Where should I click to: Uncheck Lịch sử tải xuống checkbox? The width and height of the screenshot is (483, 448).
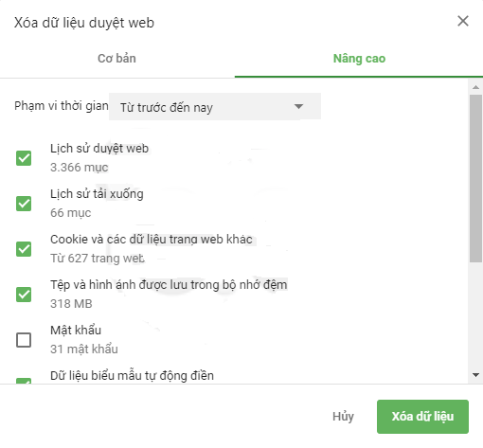pyautogui.click(x=24, y=204)
